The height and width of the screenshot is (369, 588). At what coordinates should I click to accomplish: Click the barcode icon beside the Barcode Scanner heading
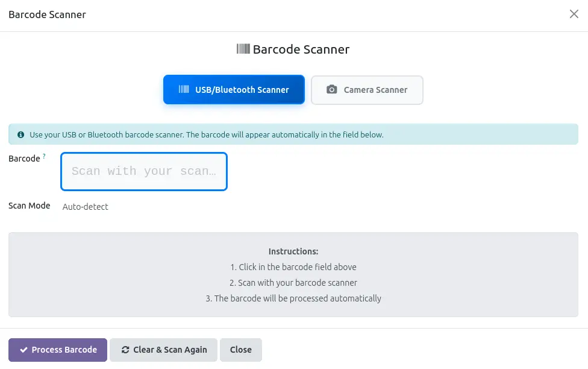pos(243,49)
